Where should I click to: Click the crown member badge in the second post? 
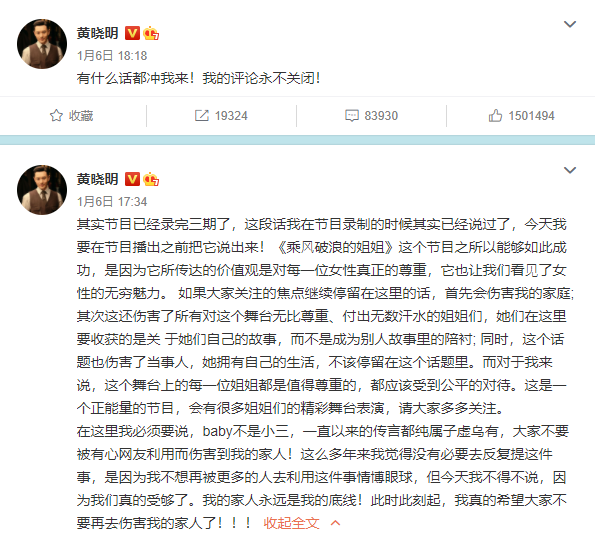tap(151, 179)
